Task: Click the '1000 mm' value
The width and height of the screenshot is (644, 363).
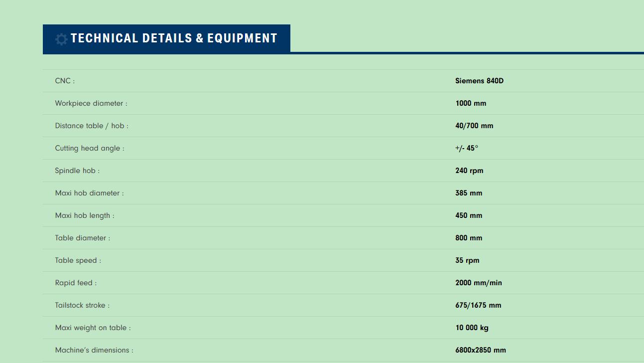Action: (471, 103)
